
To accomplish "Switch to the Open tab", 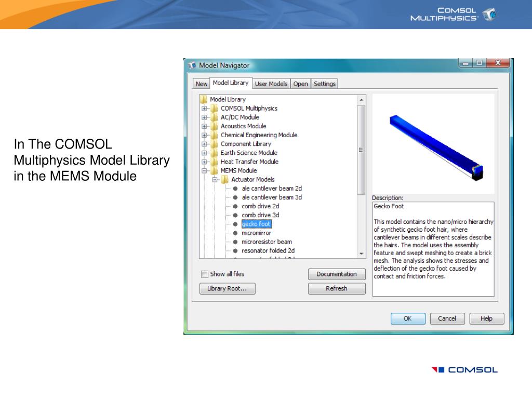I will pos(300,84).
